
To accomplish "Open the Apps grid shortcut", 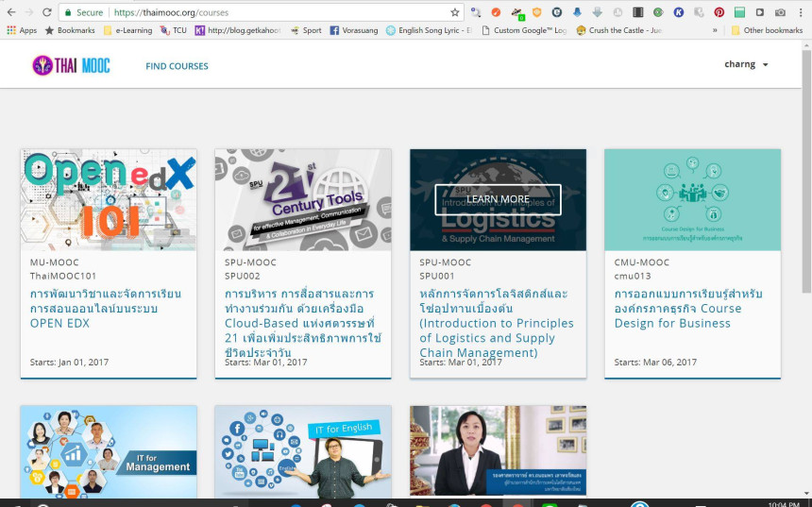I will pyautogui.click(x=22, y=30).
